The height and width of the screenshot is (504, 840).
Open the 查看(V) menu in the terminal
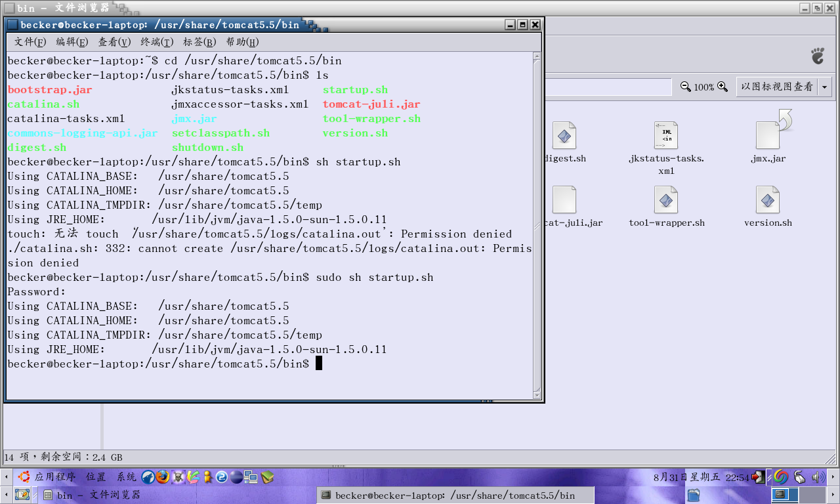pyautogui.click(x=115, y=42)
